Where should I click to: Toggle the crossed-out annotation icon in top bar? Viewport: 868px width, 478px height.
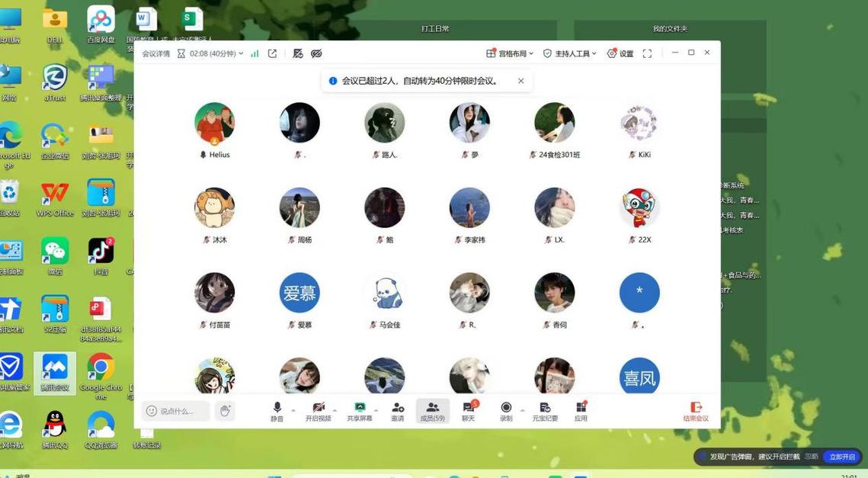click(298, 53)
